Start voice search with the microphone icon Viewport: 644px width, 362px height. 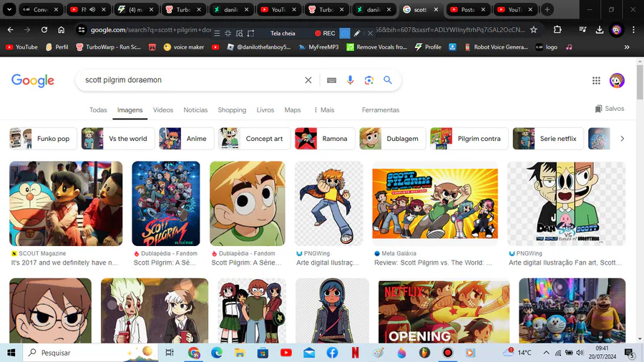coord(350,80)
